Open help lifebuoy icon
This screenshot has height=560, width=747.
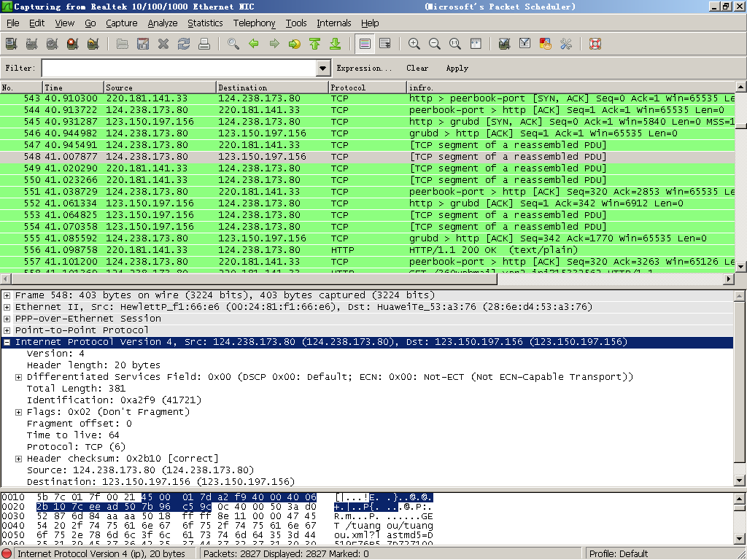tap(595, 44)
